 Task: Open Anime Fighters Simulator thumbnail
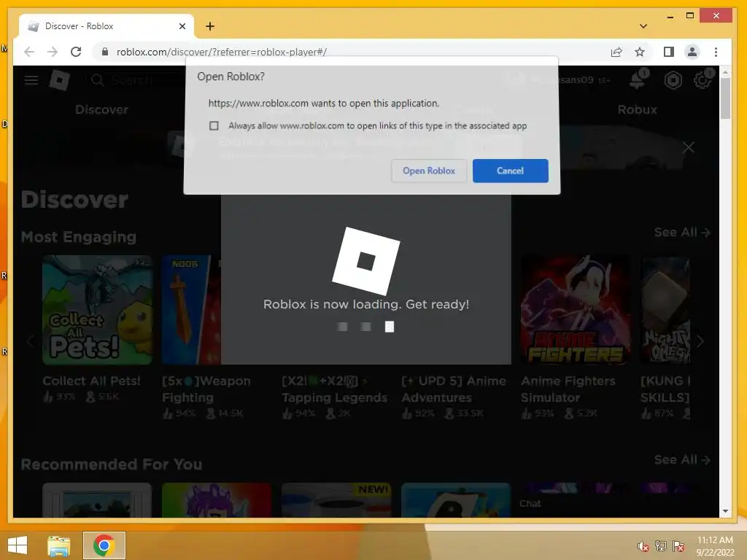576,310
